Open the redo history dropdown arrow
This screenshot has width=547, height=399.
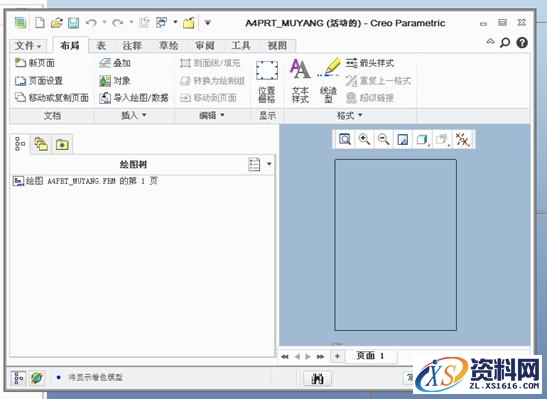[x=132, y=22]
